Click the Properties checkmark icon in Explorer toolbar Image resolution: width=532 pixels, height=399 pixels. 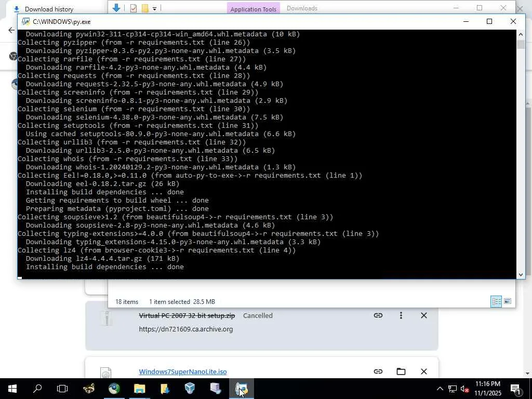(134, 8)
